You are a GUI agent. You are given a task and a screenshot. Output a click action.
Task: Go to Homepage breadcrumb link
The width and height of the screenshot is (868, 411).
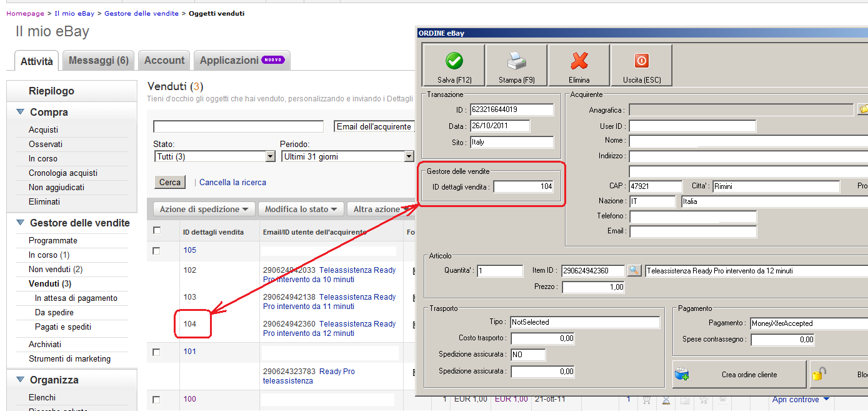[x=25, y=13]
